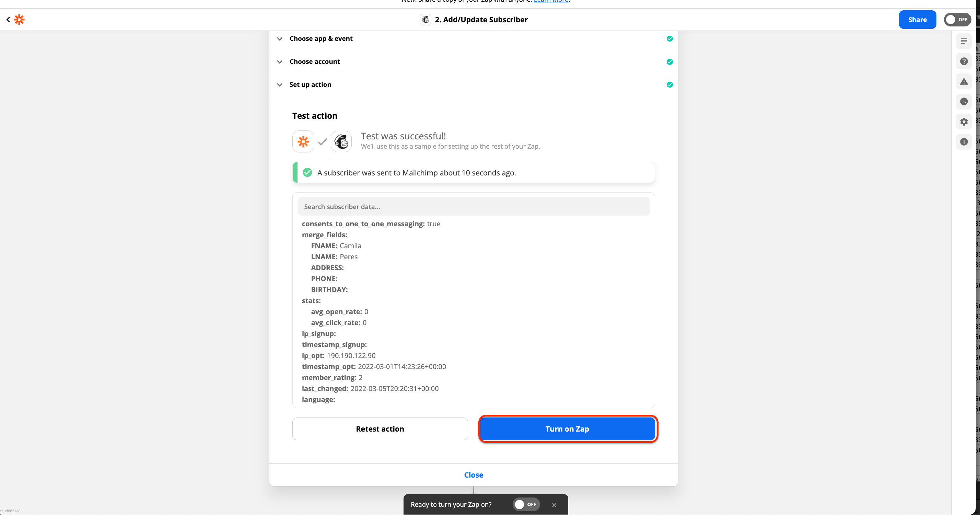Open the clock history sidebar icon
The image size is (980, 515).
[964, 102]
